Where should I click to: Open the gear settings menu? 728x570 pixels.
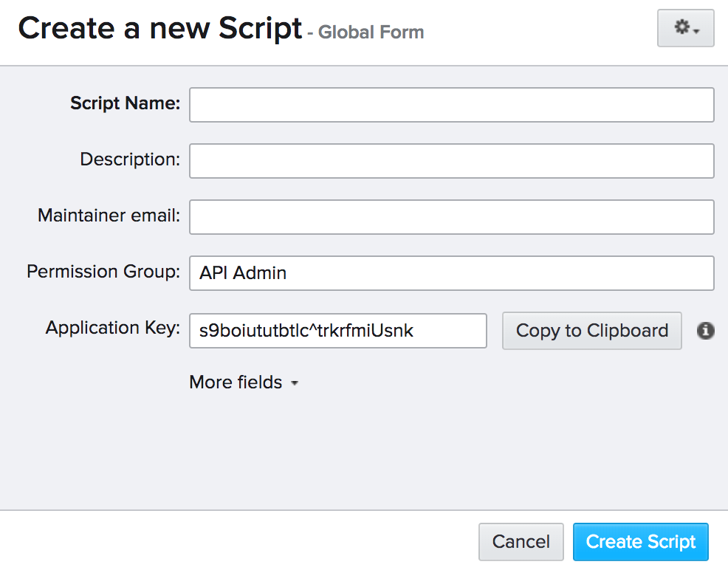click(x=685, y=28)
